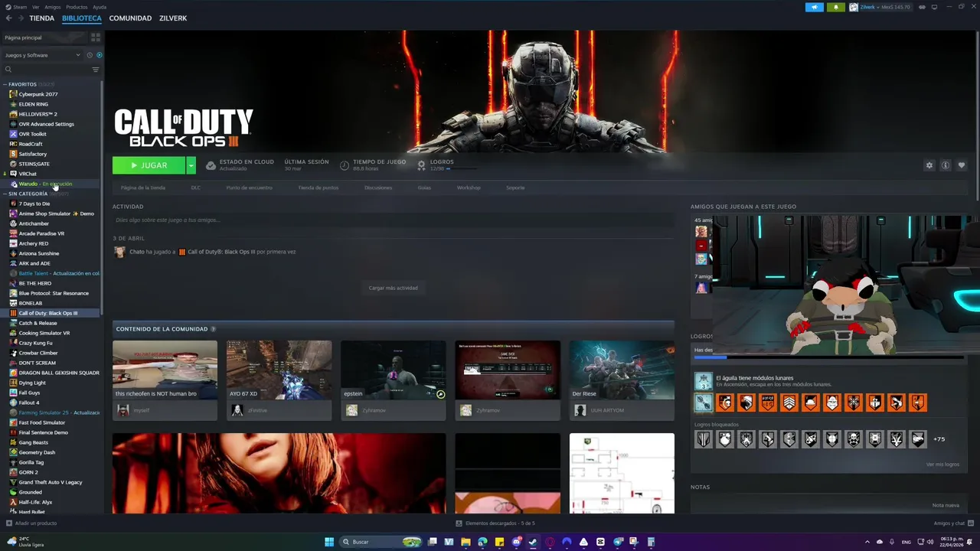
Task: Expand launch options arrow beside JUGAR
Action: coord(191,165)
